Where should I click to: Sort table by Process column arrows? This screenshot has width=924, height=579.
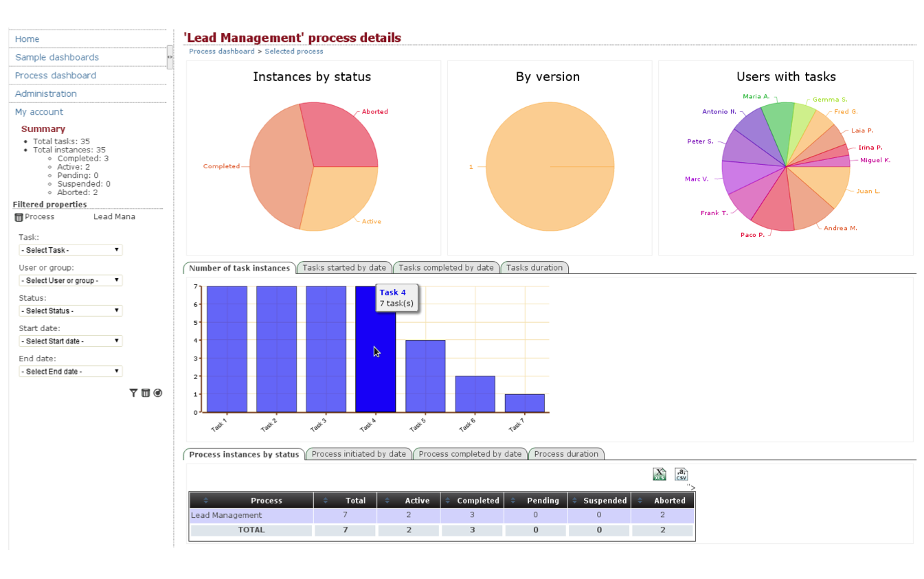click(206, 501)
